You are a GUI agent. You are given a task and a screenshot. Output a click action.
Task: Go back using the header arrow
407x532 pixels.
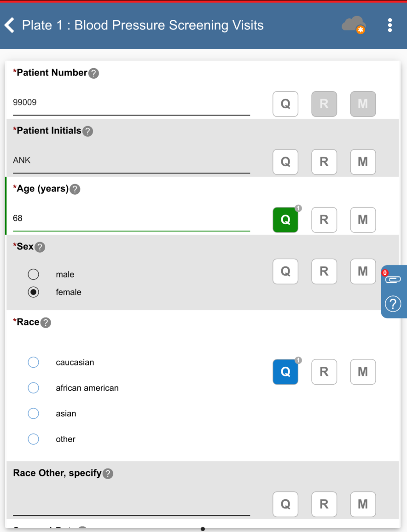coord(10,25)
